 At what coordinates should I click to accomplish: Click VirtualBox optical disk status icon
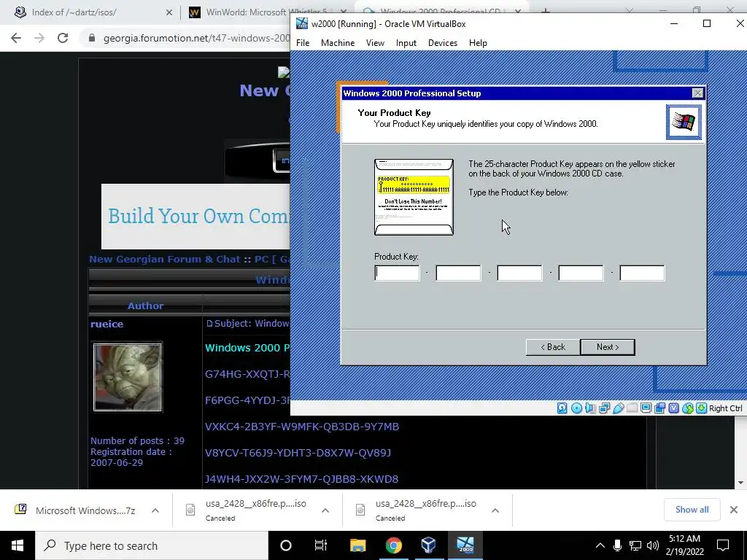576,408
